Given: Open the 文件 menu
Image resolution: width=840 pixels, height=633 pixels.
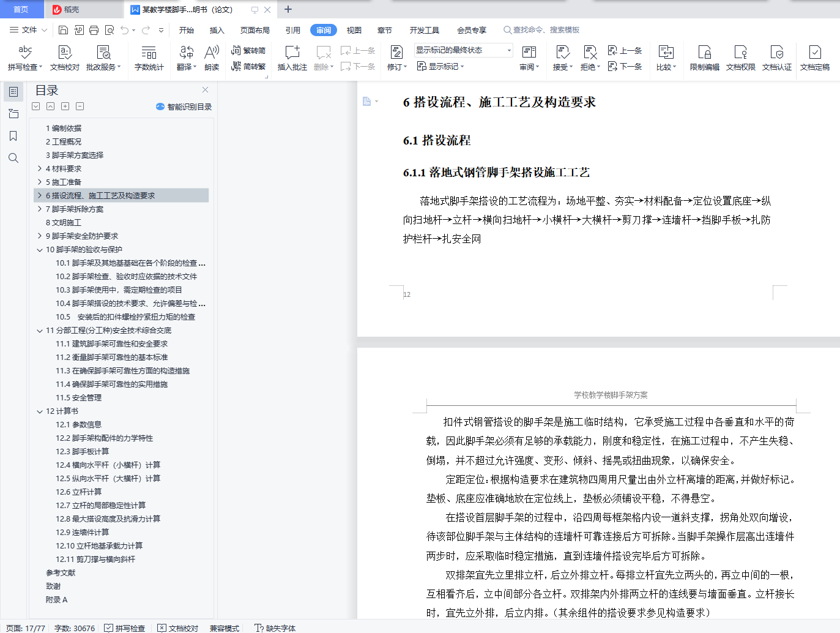Looking at the screenshot, I should tap(28, 30).
